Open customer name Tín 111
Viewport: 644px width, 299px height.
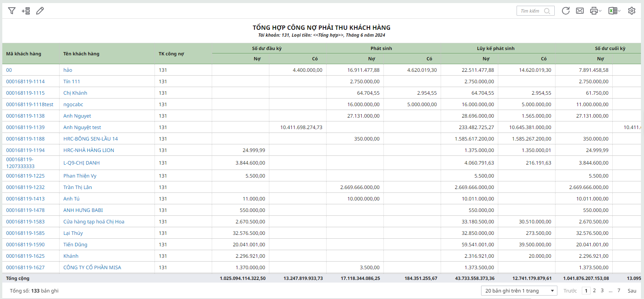(72, 81)
